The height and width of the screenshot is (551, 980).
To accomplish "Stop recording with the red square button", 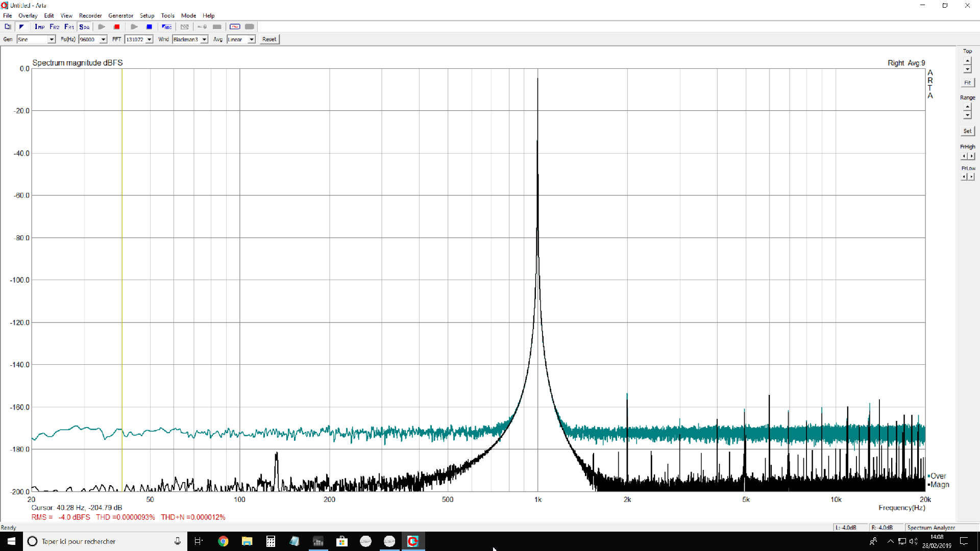I will (117, 27).
